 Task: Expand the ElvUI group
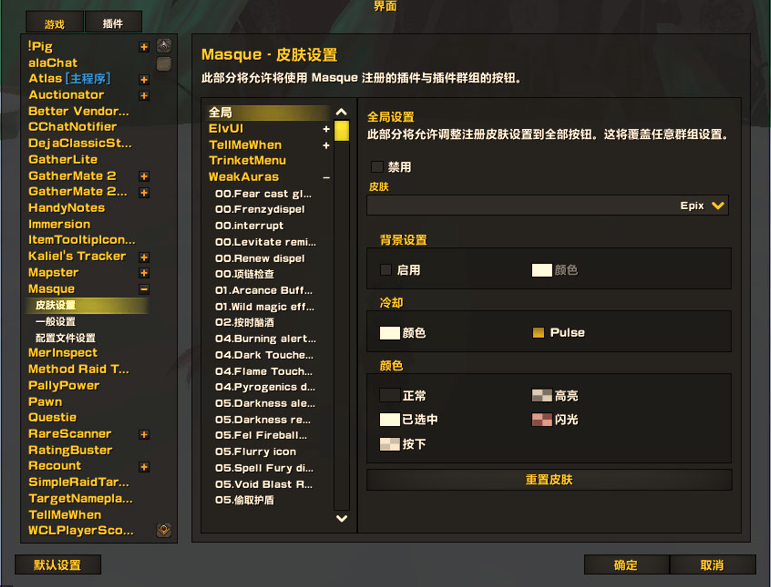pos(326,129)
